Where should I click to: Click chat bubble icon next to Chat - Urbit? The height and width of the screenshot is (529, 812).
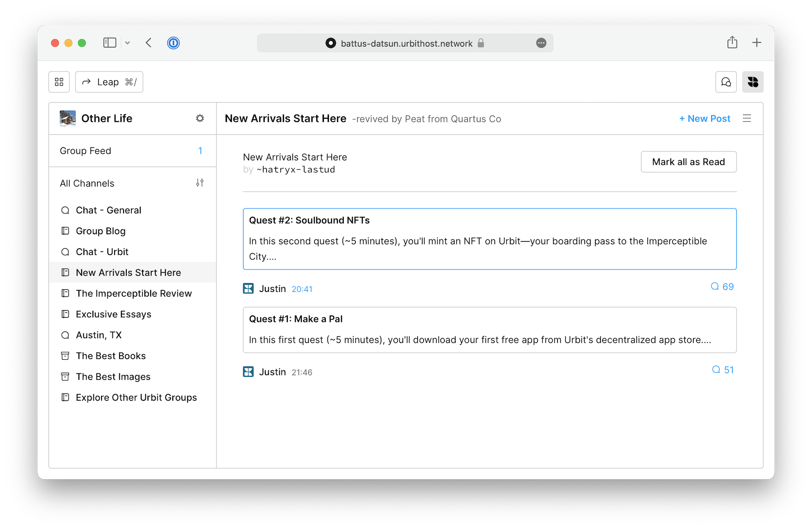(x=65, y=252)
